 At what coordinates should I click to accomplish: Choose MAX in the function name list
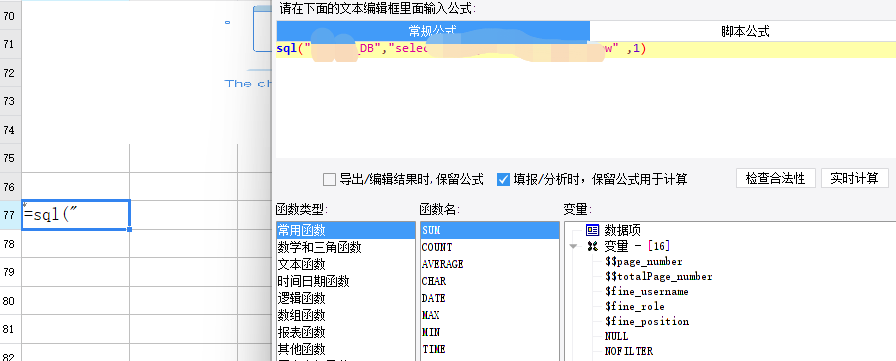coord(490,315)
